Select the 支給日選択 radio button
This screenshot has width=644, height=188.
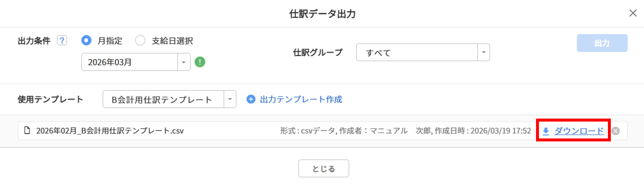tap(140, 41)
